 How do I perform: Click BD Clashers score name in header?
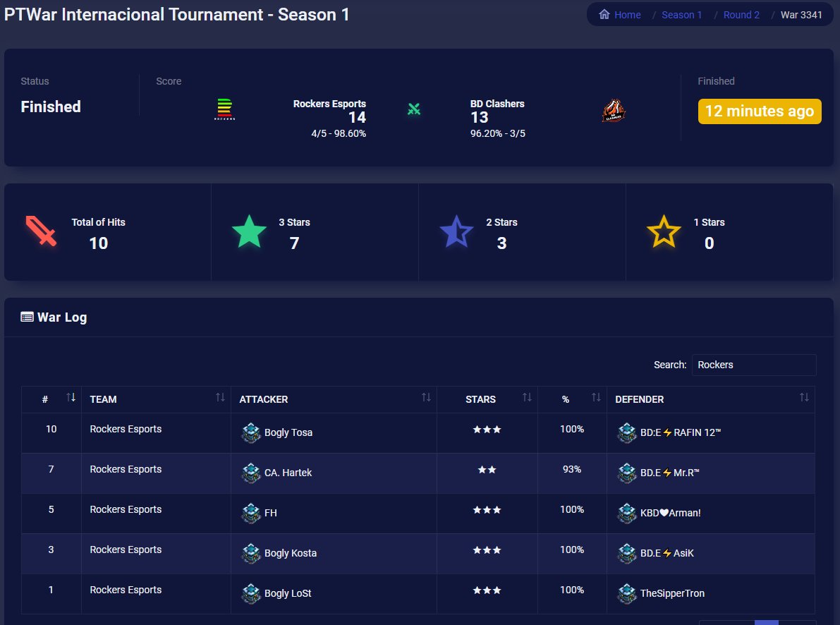click(497, 104)
